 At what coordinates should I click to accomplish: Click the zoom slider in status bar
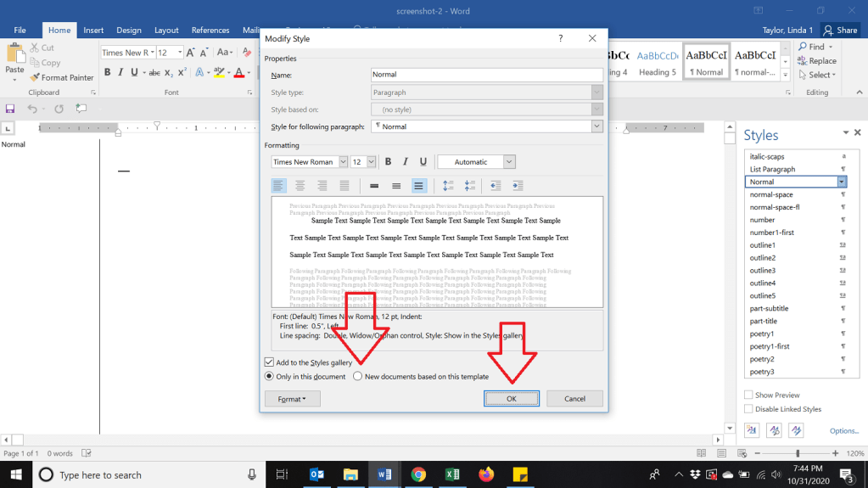[798, 453]
